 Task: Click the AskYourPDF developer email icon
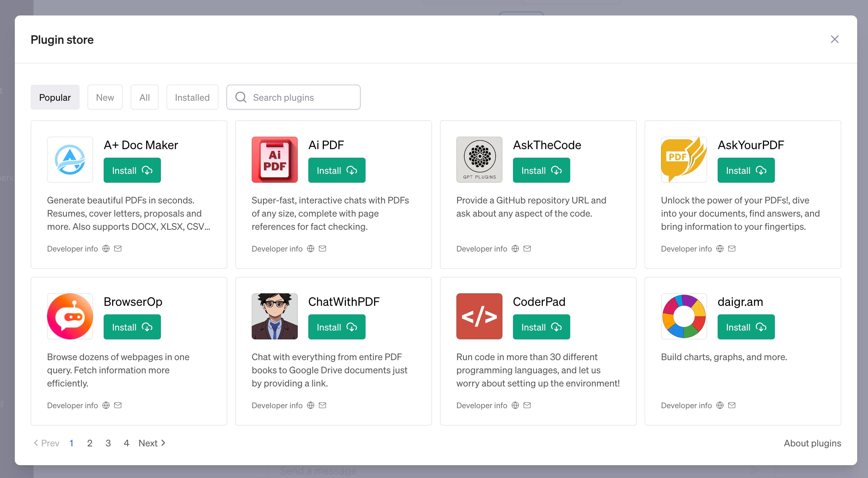pos(731,249)
